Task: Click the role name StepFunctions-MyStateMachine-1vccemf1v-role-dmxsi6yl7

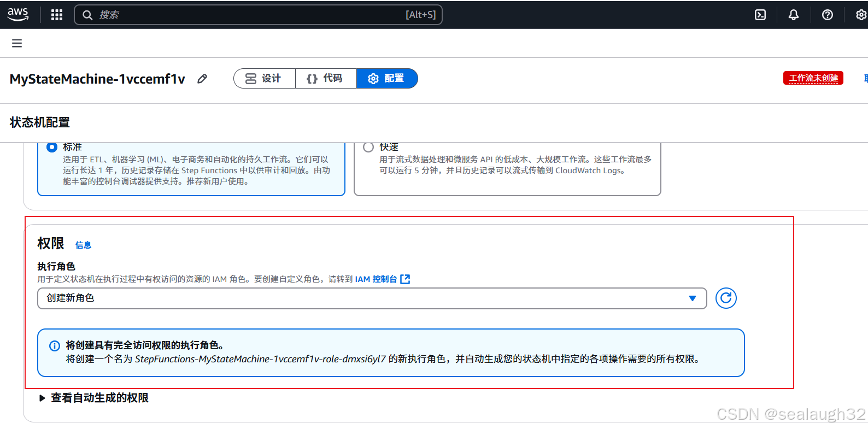Action: [260, 359]
